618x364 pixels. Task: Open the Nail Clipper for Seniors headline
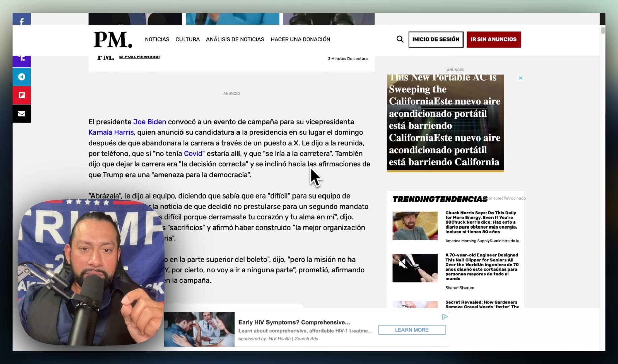pos(482,267)
